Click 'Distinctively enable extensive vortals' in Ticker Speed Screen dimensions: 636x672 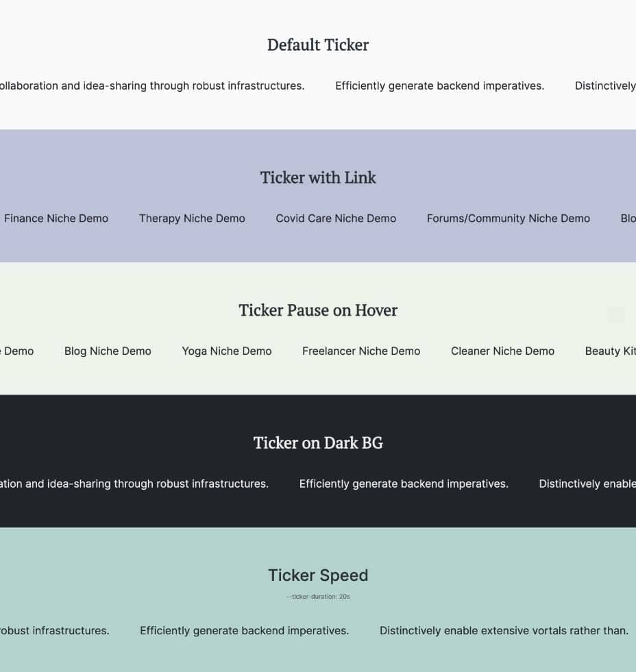pos(504,630)
